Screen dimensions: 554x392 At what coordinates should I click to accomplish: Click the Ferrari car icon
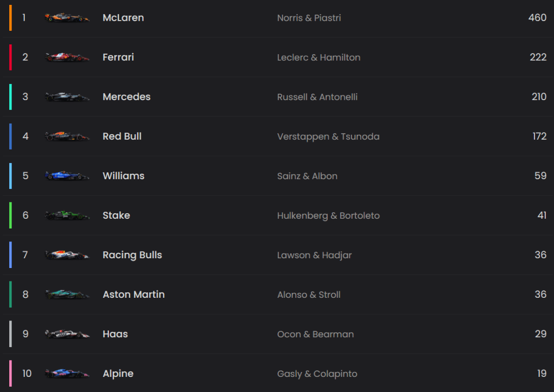(67, 57)
